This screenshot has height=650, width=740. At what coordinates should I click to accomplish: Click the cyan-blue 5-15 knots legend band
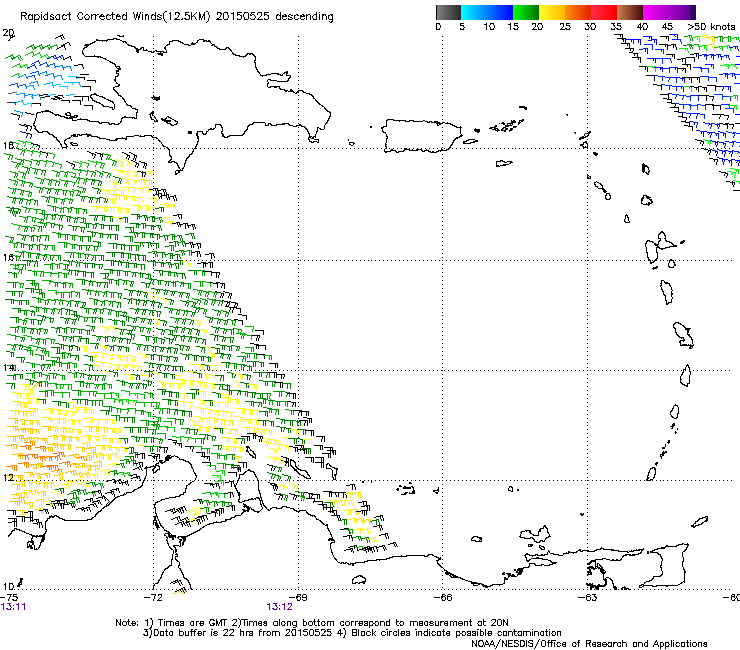(487, 13)
